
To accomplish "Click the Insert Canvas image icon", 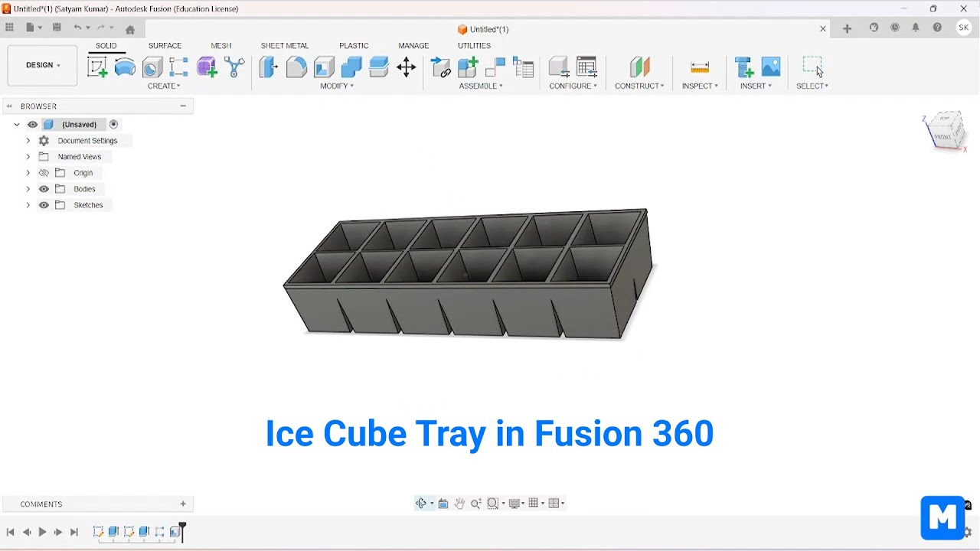I will pyautogui.click(x=771, y=67).
